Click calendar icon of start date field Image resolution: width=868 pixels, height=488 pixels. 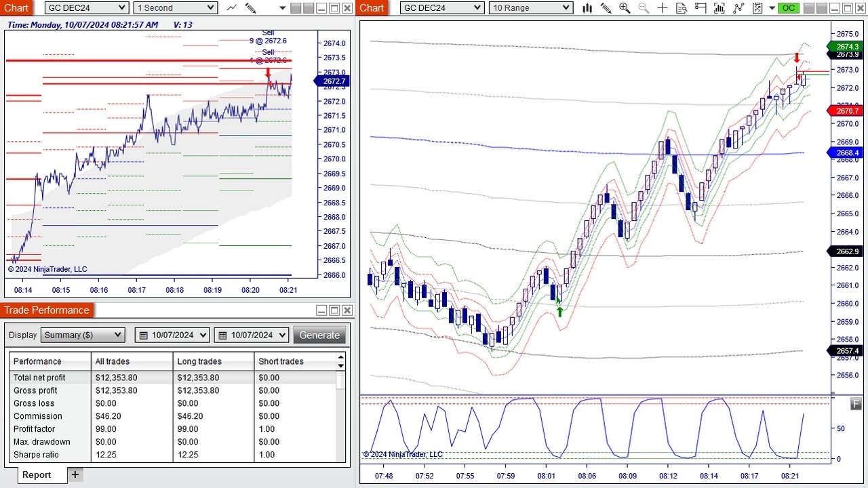pyautogui.click(x=143, y=335)
